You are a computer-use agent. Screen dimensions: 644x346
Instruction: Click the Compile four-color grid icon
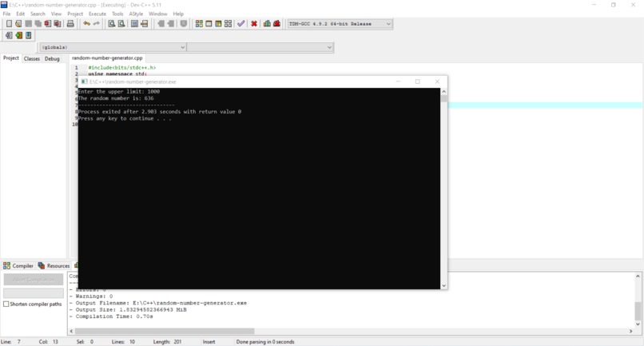[199, 24]
